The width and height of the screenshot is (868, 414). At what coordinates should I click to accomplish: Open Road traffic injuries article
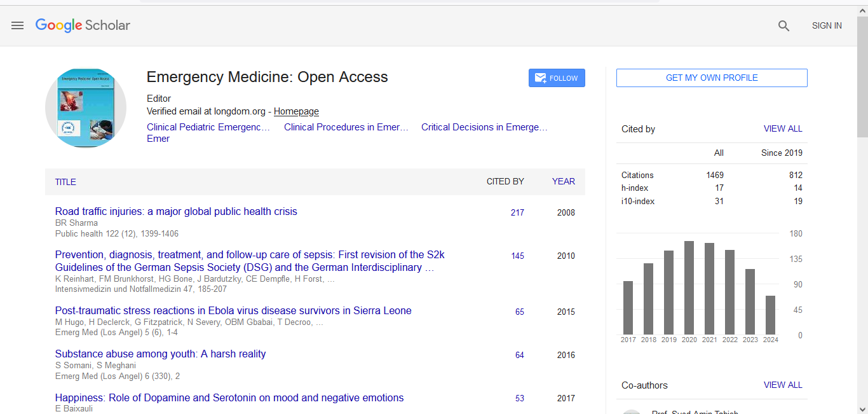click(x=176, y=212)
